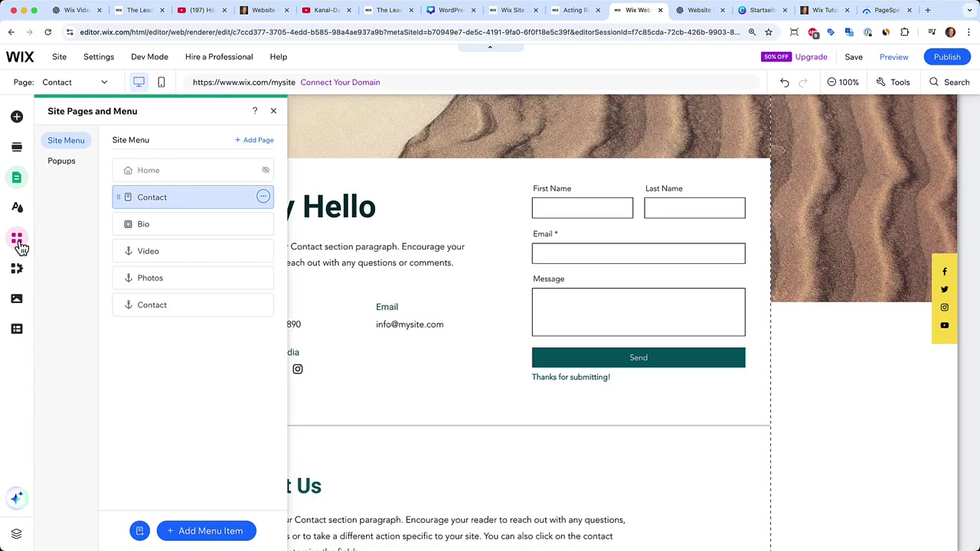Open a new browser tab
This screenshot has height=551, width=980.
coord(927,10)
